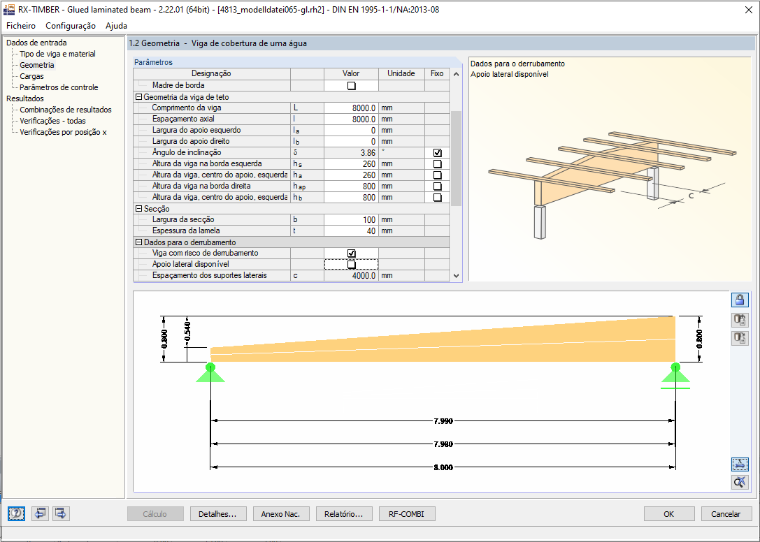Select Geometria in navigation tree
760x542 pixels.
(37, 65)
